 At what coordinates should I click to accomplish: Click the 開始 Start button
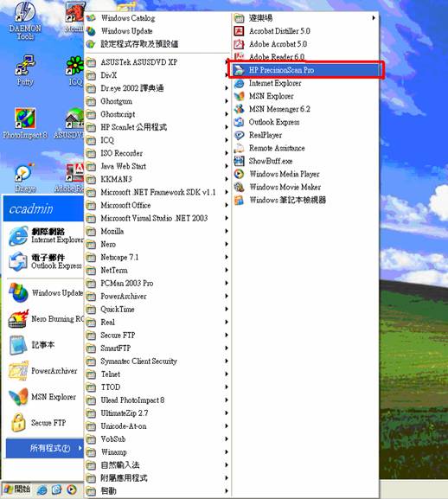tap(16, 489)
